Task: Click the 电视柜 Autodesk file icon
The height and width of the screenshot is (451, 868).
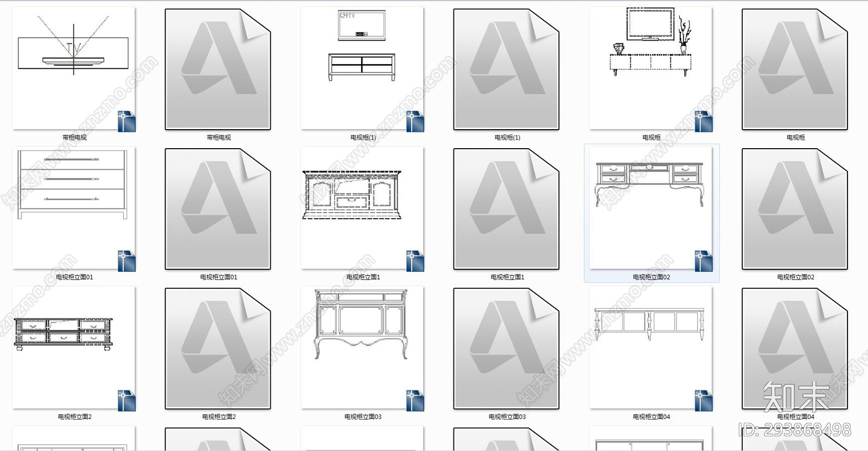Action: pyautogui.click(x=795, y=69)
